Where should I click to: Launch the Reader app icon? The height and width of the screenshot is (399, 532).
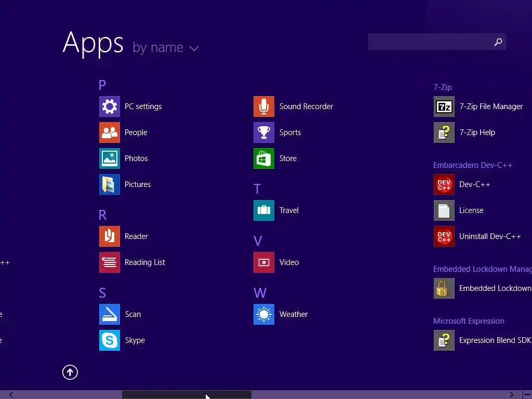click(x=109, y=236)
